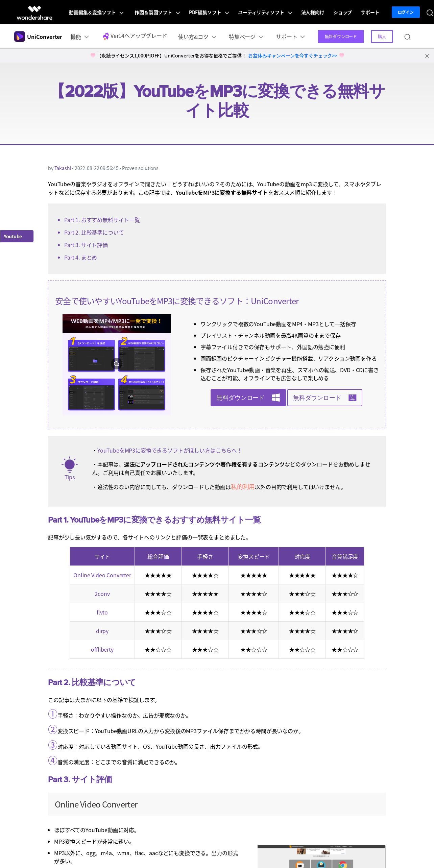Image resolution: width=434 pixels, height=868 pixels.
Task: Click the 購入 button
Action: [382, 37]
